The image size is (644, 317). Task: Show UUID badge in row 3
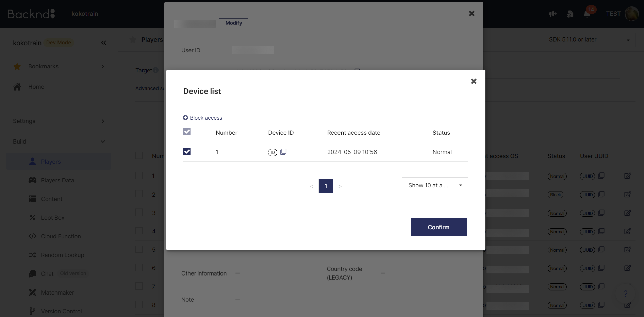[587, 213]
